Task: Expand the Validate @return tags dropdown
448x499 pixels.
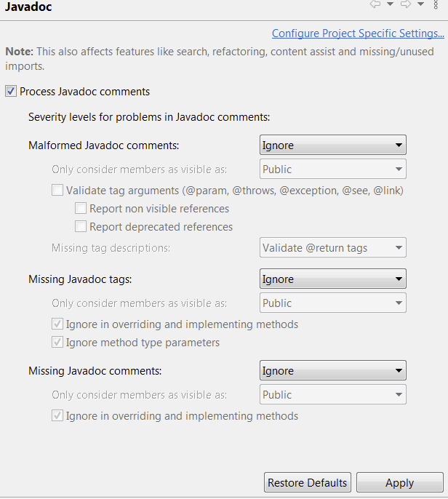Action: tap(333, 247)
